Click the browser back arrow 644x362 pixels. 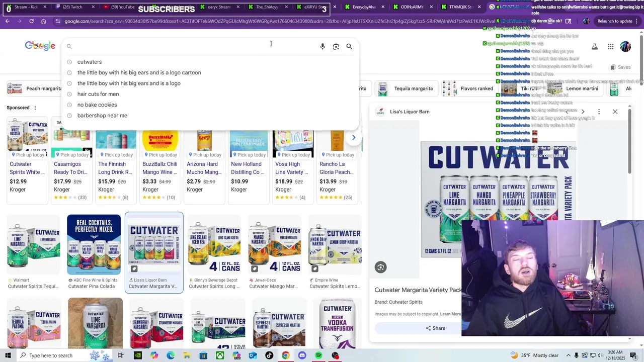click(x=7, y=21)
